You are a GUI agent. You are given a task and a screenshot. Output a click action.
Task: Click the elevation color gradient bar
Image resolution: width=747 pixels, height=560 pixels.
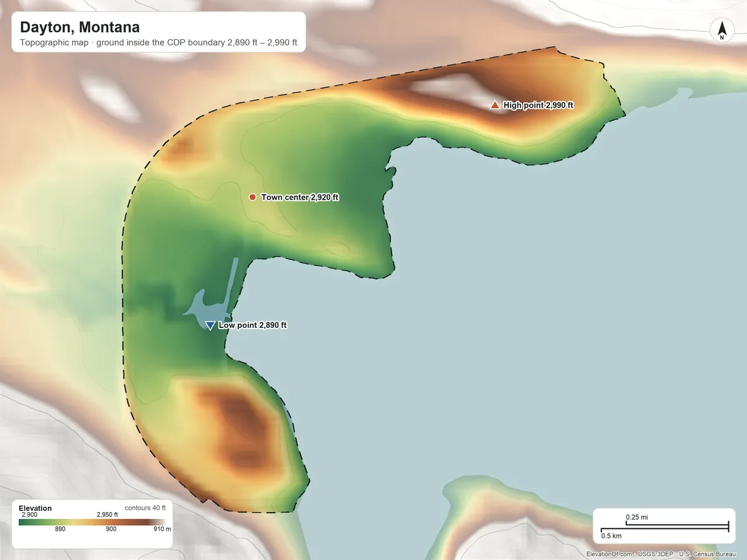92,521
